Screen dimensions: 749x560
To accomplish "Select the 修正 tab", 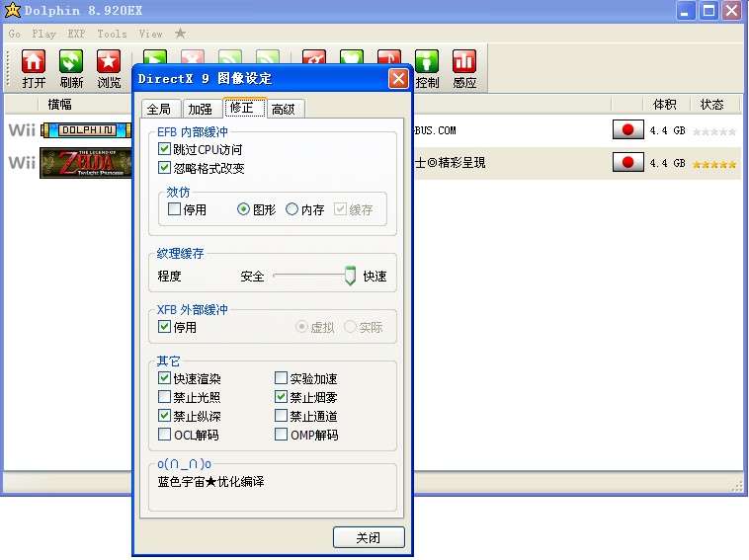I will 244,108.
